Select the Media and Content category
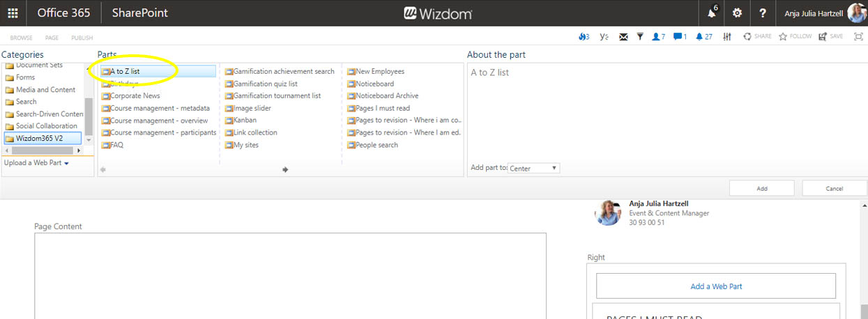868x319 pixels. tap(40, 90)
